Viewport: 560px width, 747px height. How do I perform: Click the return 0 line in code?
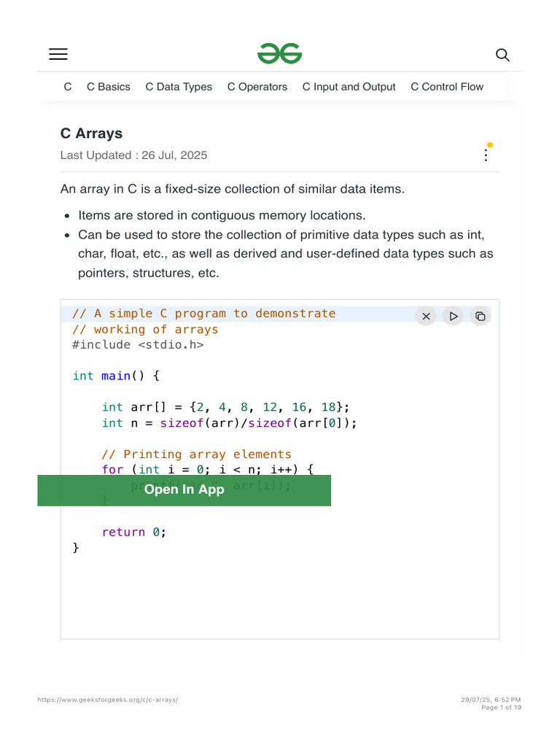[x=134, y=532]
